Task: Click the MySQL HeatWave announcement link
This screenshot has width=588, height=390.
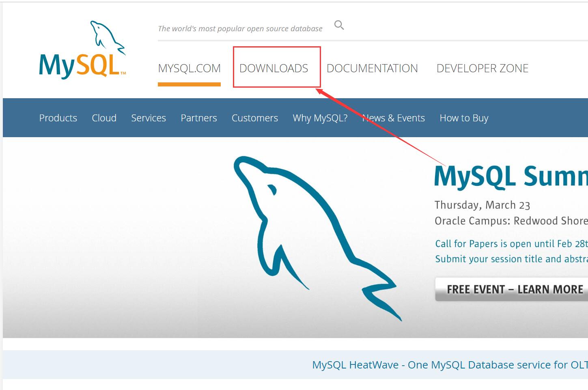Action: point(448,364)
